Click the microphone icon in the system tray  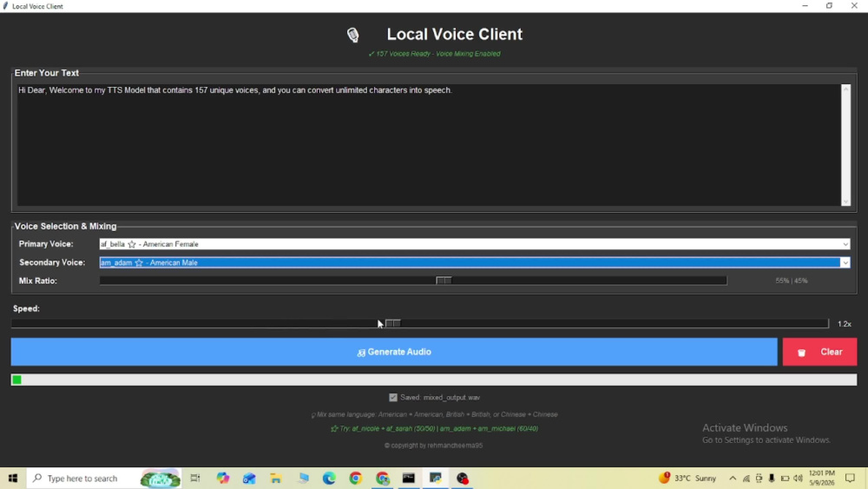pos(772,479)
